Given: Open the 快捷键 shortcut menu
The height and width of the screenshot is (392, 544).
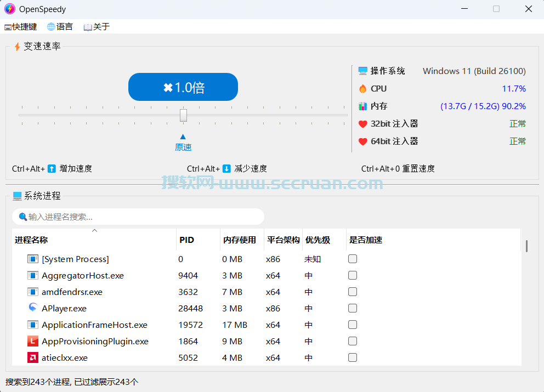Looking at the screenshot, I should pyautogui.click(x=20, y=27).
